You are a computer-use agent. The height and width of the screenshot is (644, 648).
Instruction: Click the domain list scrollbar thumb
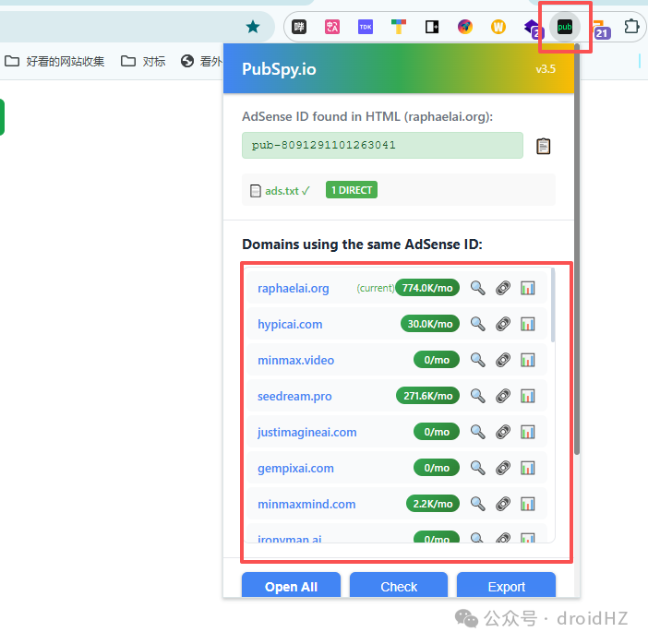pos(553,304)
